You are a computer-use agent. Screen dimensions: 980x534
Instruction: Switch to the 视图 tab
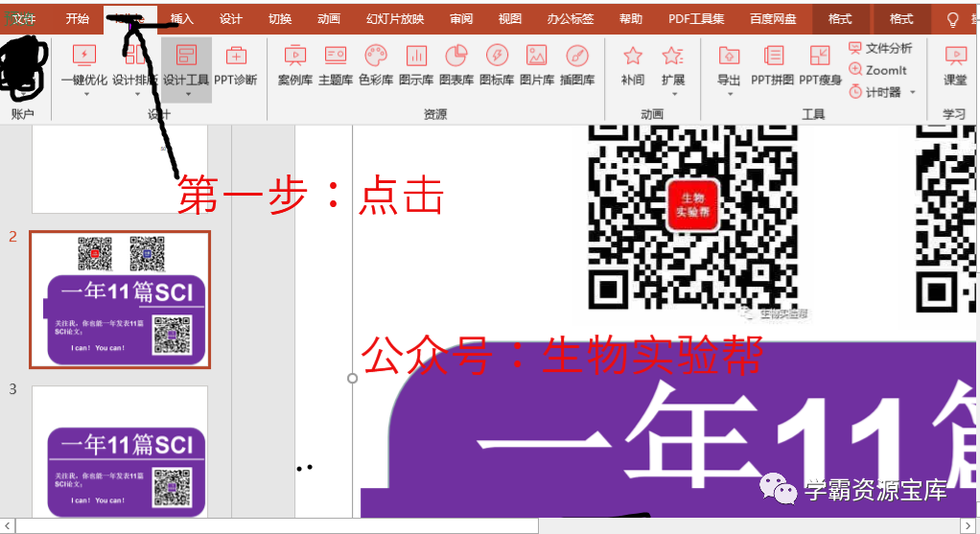click(x=510, y=19)
